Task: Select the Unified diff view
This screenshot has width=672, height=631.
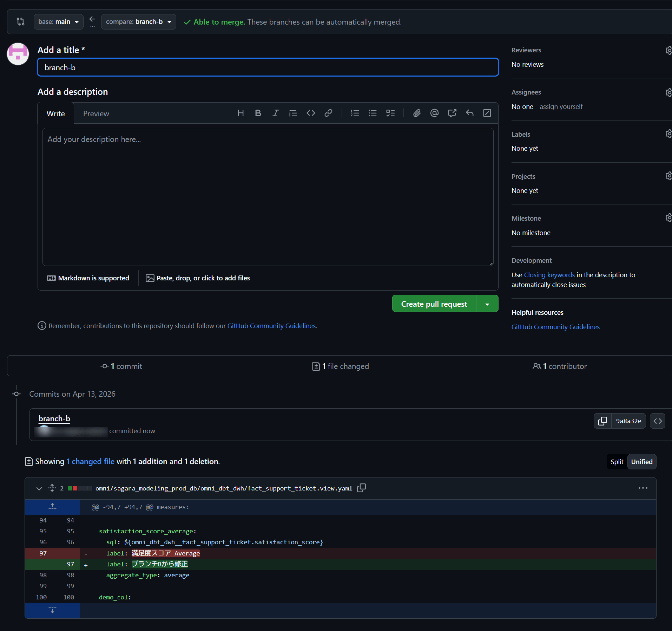Action: tap(641, 462)
